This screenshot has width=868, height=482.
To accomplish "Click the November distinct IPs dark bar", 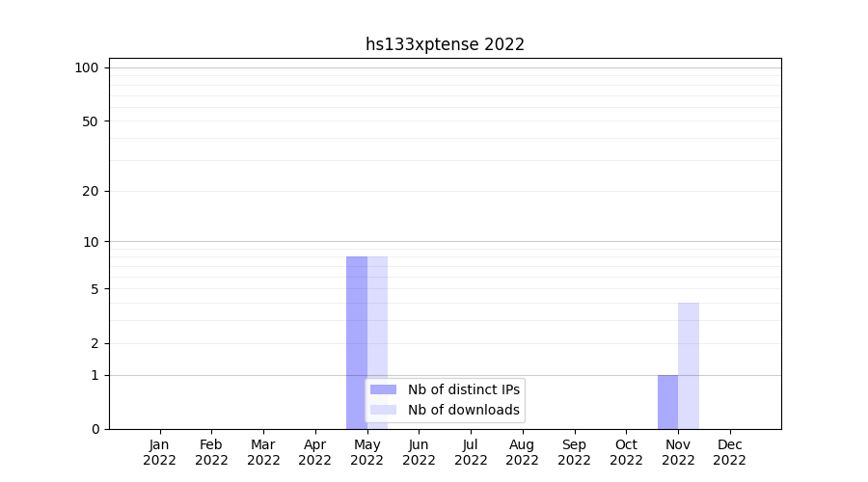I will [667, 401].
